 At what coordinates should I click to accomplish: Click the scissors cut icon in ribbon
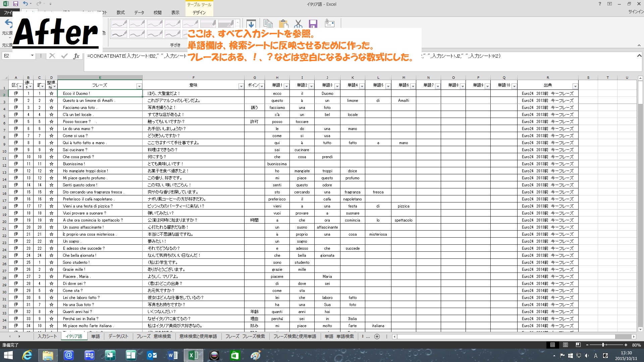298,24
